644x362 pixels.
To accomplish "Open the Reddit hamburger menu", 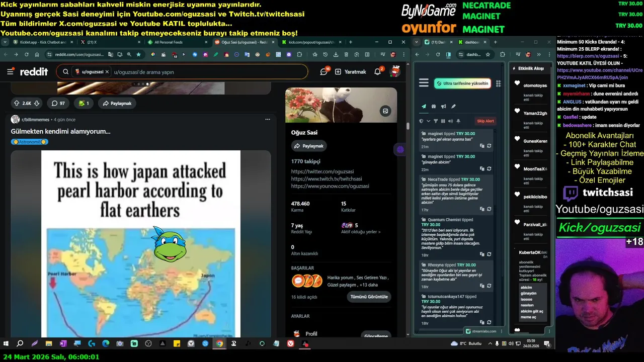I will 10,72.
